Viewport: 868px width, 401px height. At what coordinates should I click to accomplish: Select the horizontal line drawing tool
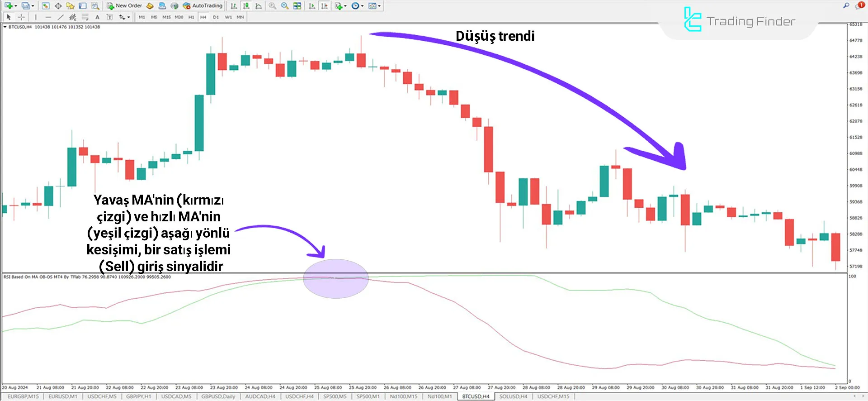48,17
